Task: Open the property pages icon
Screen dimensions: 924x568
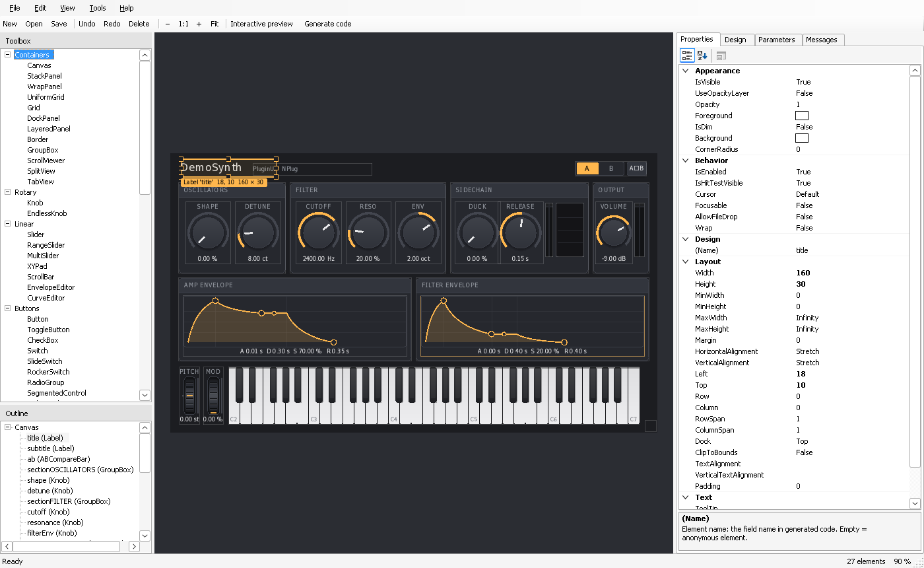Action: [x=721, y=56]
